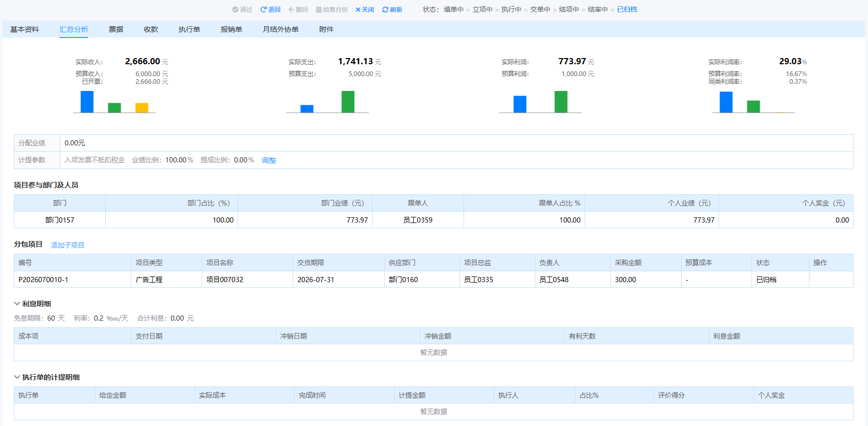
Task: Open the 结算月份 calendar button
Action: [x=332, y=10]
